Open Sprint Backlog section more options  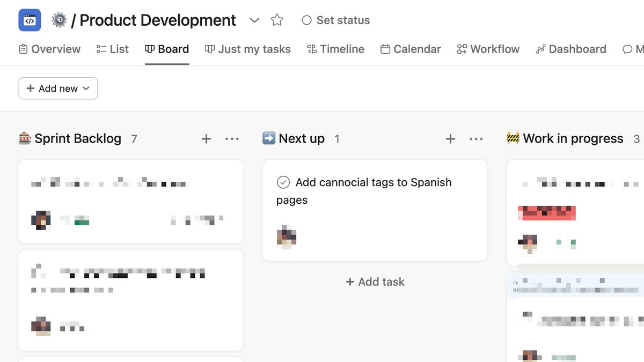[232, 139]
